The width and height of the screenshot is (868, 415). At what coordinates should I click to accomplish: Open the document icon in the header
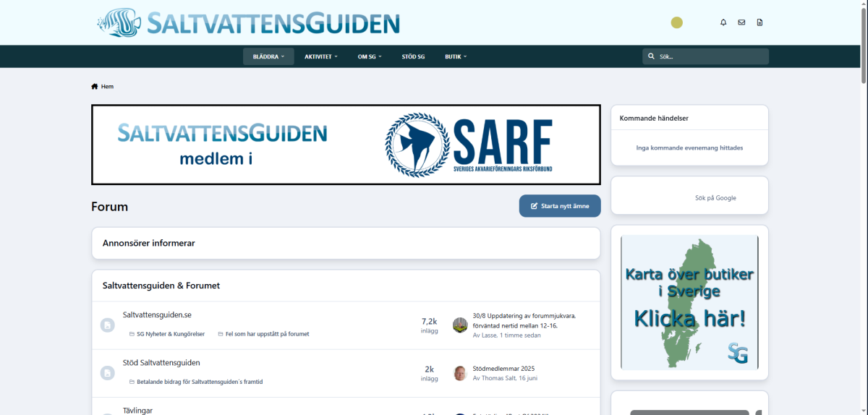point(759,22)
